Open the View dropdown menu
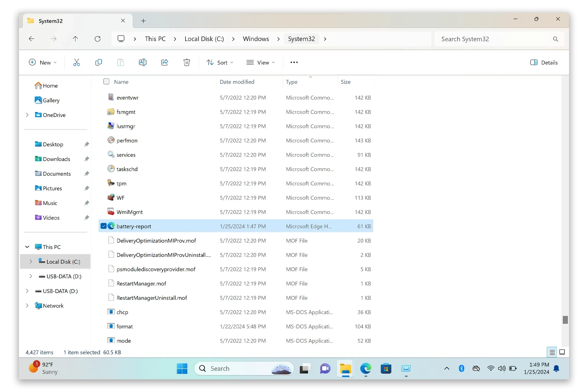588x392 pixels. pos(261,62)
